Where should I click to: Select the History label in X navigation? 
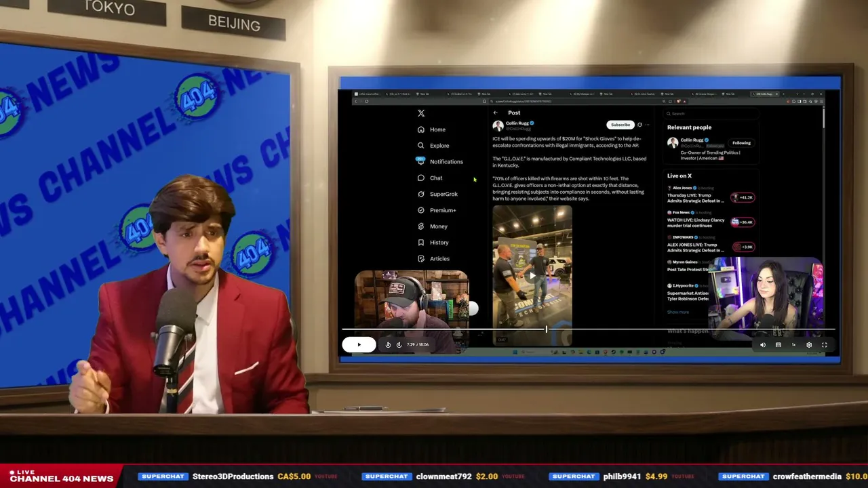click(439, 243)
